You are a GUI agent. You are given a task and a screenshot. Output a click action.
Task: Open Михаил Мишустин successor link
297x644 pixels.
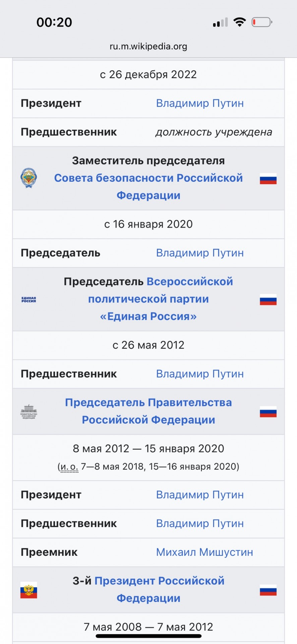click(x=204, y=552)
